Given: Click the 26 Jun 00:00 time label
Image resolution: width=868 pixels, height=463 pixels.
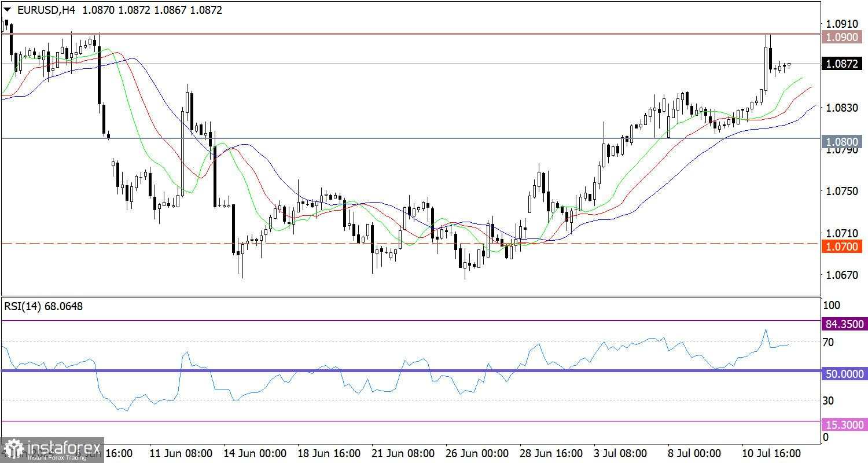Looking at the screenshot, I should tap(477, 453).
